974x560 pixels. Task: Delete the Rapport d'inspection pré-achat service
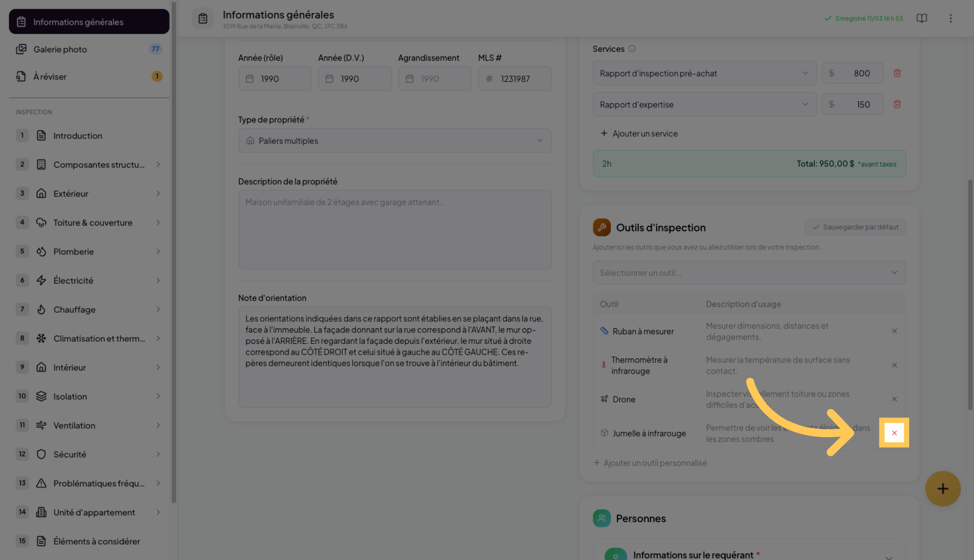point(897,73)
